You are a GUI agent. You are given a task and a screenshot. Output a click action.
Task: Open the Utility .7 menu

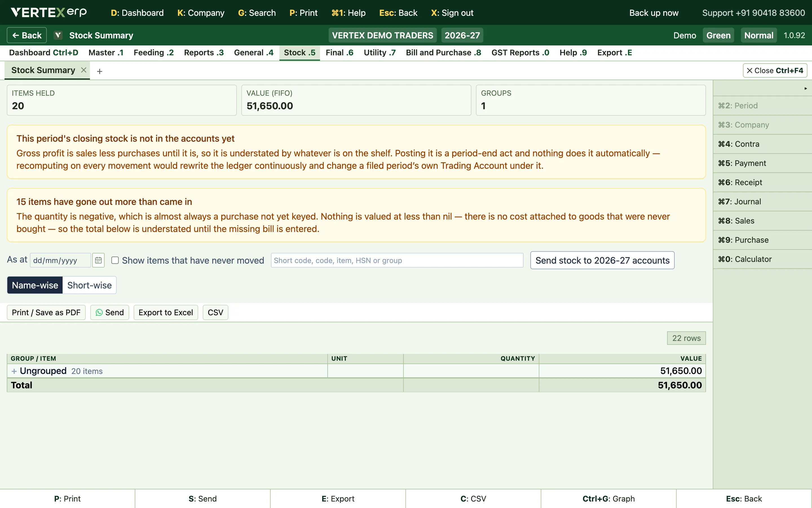point(379,53)
